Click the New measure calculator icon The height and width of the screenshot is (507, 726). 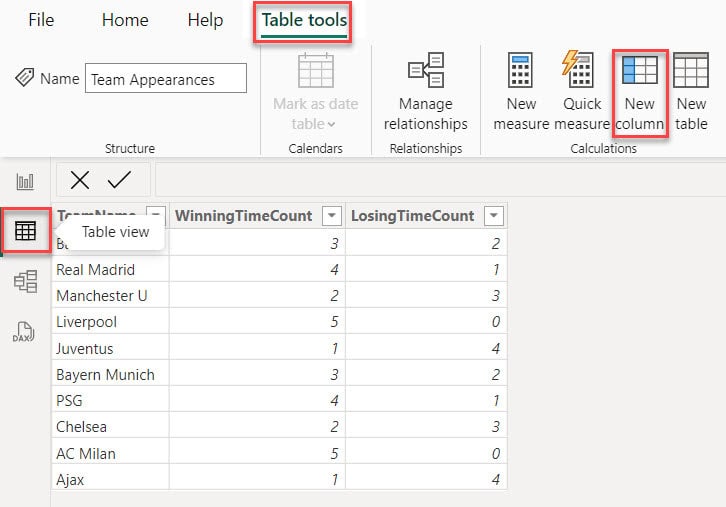click(520, 70)
